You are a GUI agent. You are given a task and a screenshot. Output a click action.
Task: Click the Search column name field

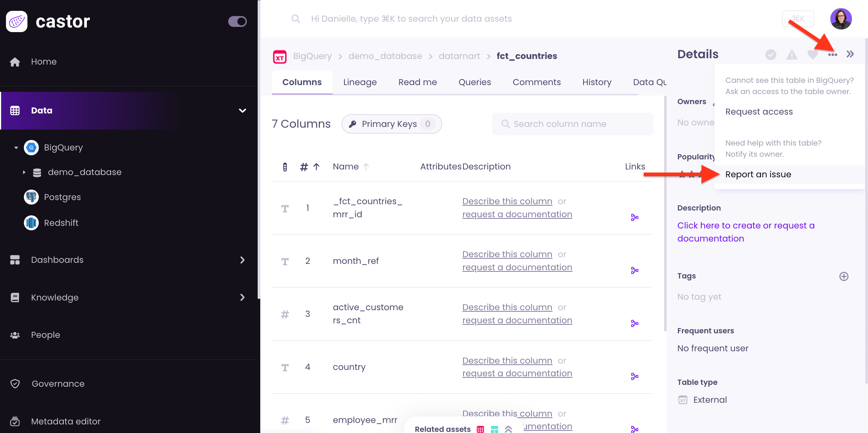(572, 124)
